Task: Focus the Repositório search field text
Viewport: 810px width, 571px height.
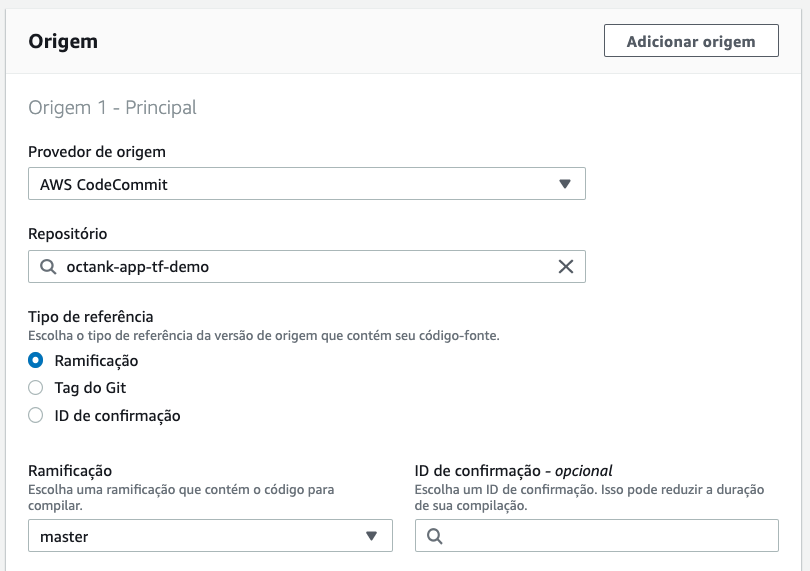Action: (300, 267)
